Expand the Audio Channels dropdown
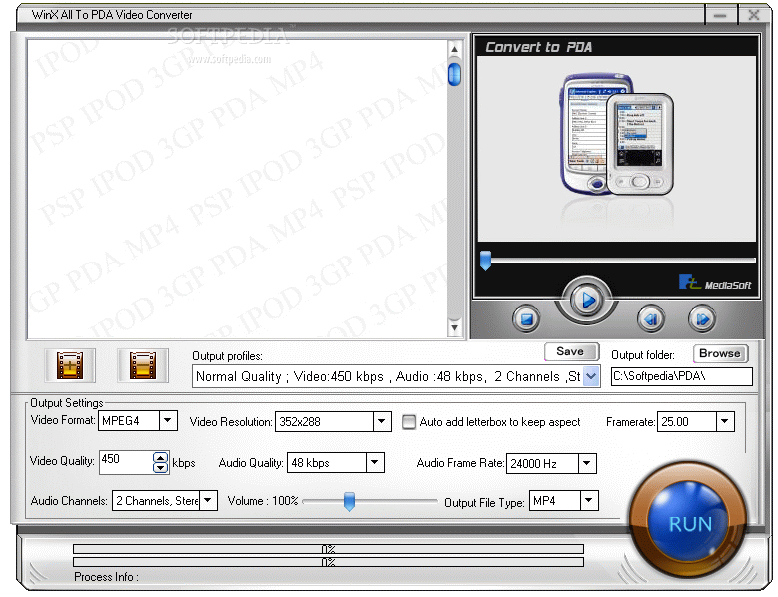This screenshot has height=597, width=778. 208,500
